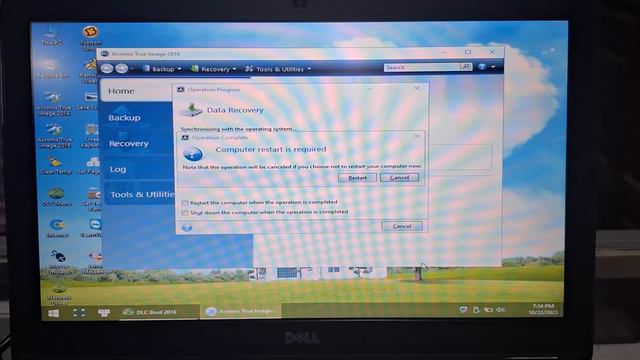
Task: Click help icon at Operation Progress bottom-left
Action: 187,227
